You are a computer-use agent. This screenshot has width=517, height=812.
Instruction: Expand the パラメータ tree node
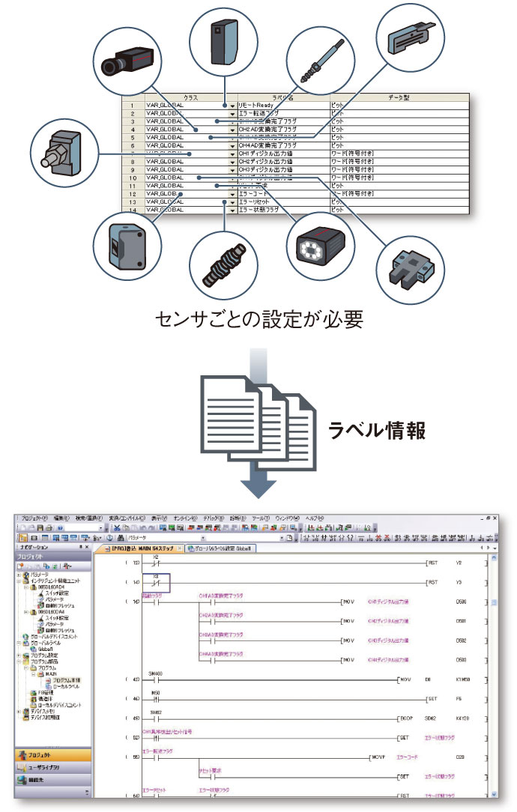point(19,575)
